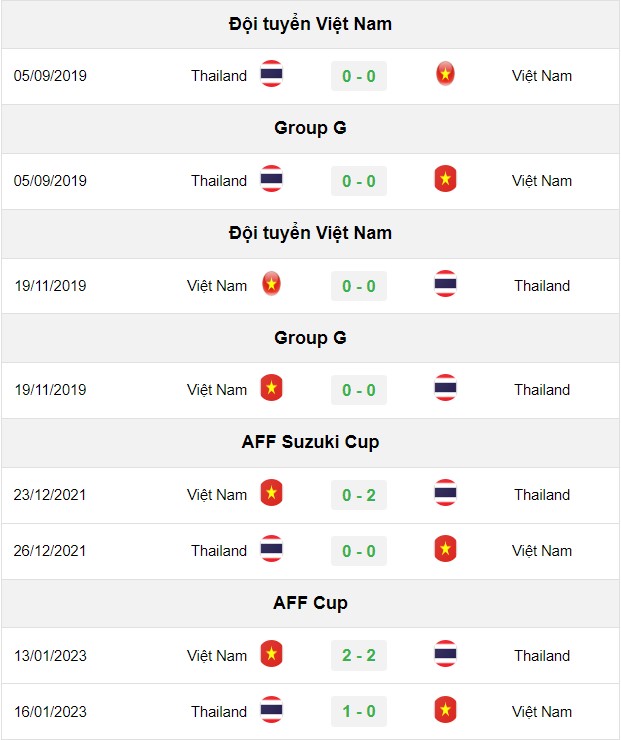This screenshot has width=621, height=740.
Task: Click Thailand team name in 23/12/2021 row
Action: click(542, 495)
